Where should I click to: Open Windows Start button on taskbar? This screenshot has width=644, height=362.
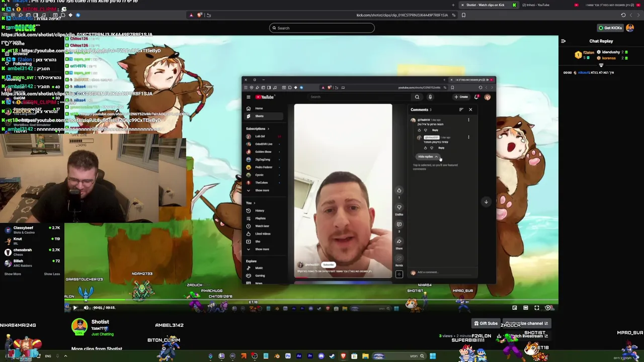[433, 356]
